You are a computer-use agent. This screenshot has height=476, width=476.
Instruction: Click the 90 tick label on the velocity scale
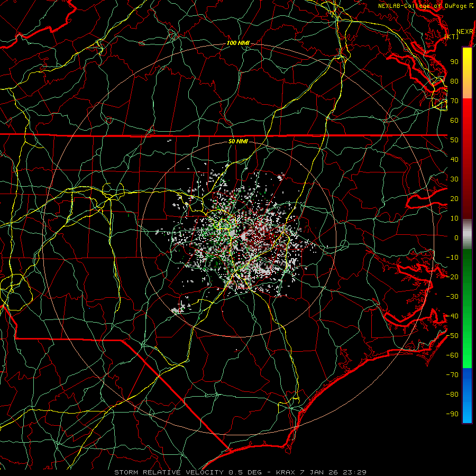point(454,62)
